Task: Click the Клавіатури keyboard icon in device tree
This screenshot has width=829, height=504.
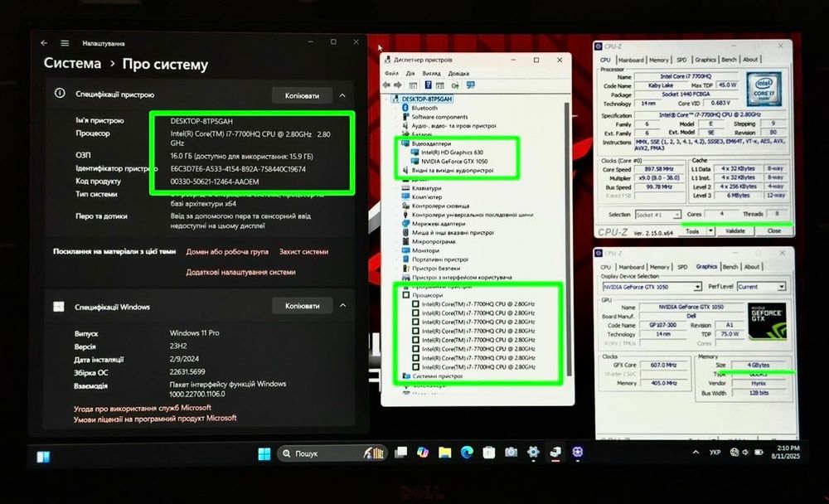Action: 405,187
